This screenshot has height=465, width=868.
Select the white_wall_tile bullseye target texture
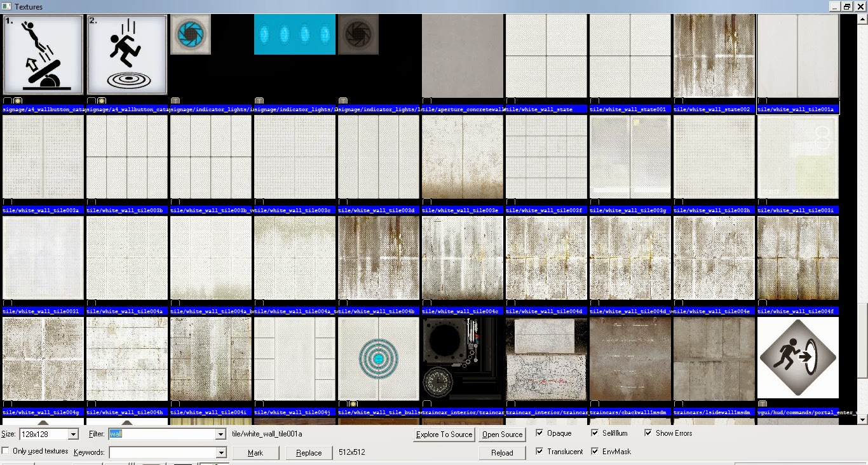[378, 358]
